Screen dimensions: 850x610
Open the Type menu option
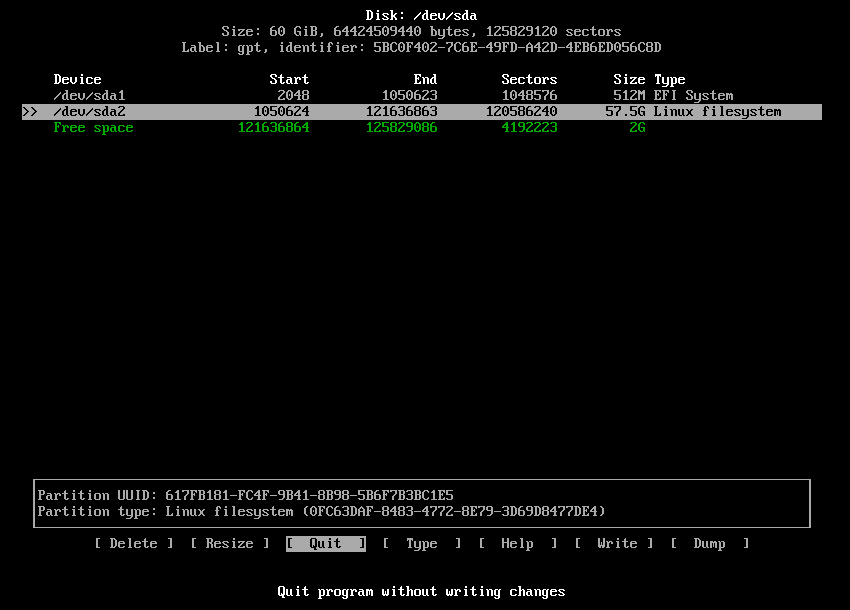coord(421,543)
